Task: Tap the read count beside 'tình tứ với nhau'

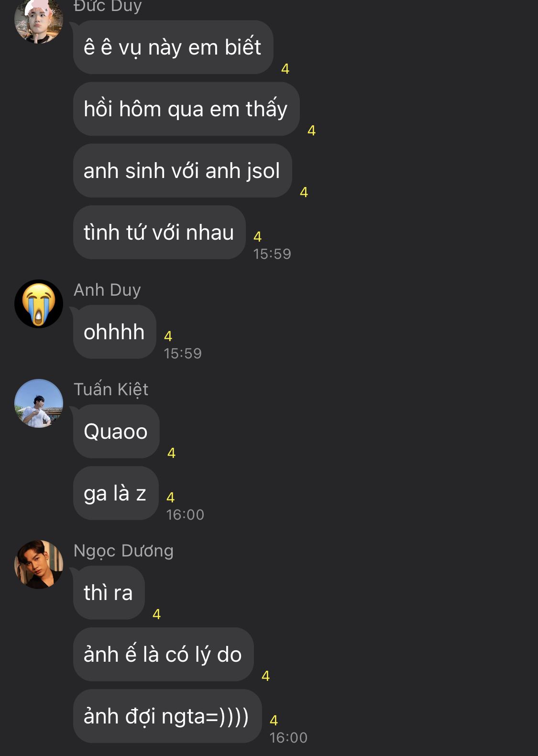Action: click(257, 237)
